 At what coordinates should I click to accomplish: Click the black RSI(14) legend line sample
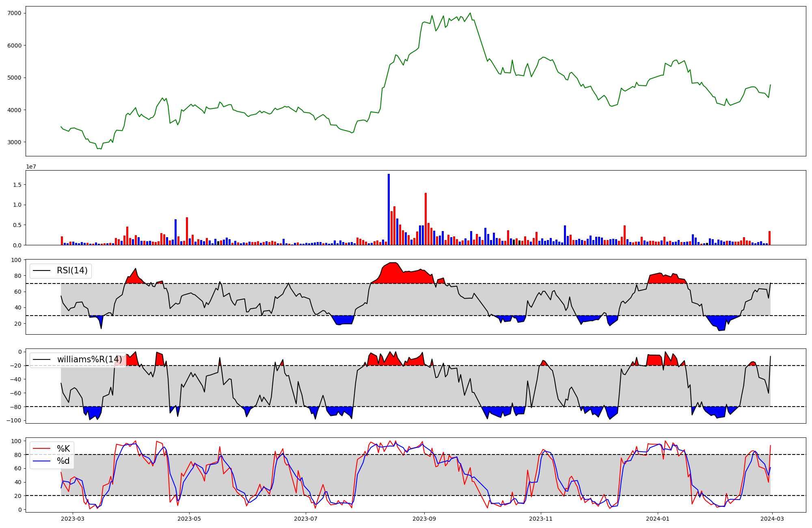(41, 270)
